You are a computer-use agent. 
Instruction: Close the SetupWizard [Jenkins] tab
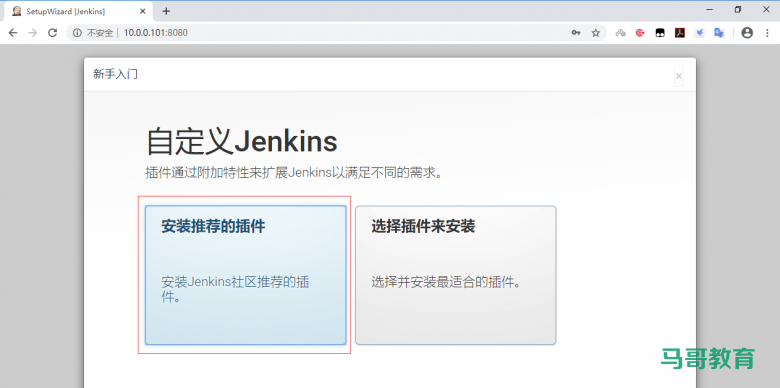(x=144, y=11)
